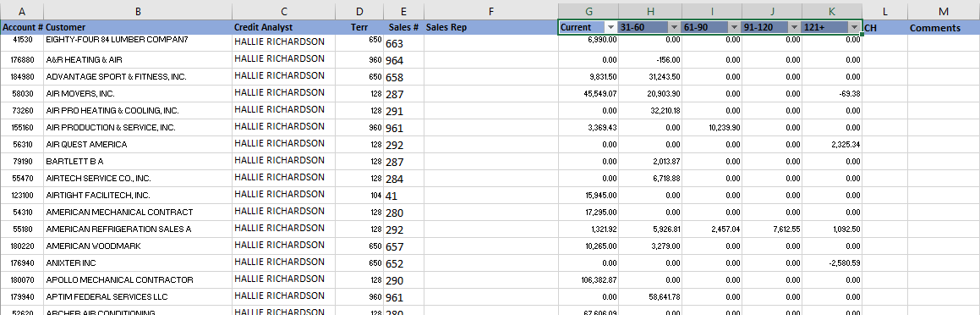Select the AIR PRO HEATING & COOLING cell
Screen dimensions: 980x315
[138, 111]
